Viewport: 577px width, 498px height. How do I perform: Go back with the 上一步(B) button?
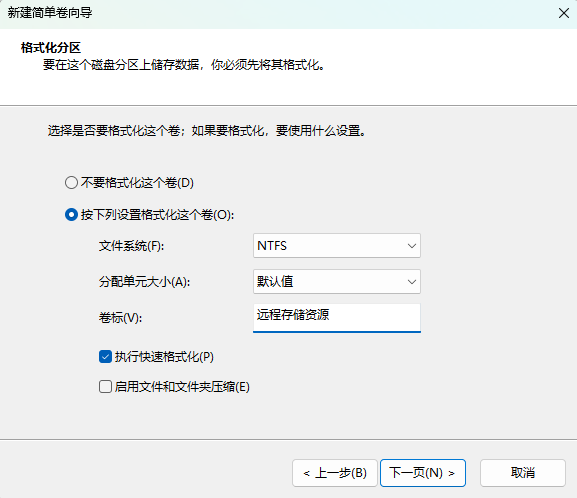click(x=335, y=473)
